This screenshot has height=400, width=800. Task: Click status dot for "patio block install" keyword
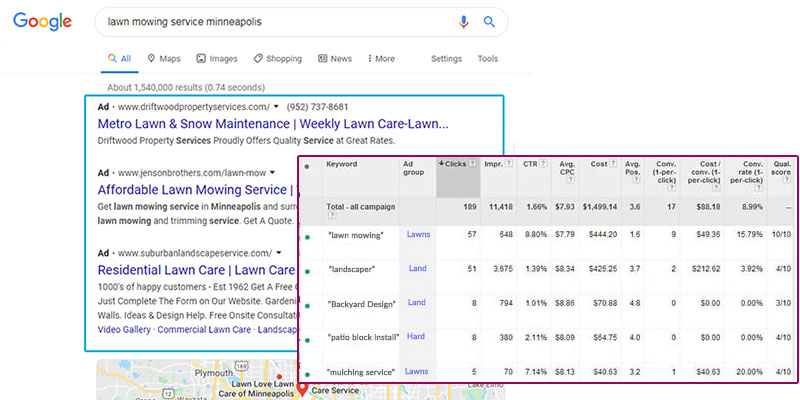[x=307, y=340]
